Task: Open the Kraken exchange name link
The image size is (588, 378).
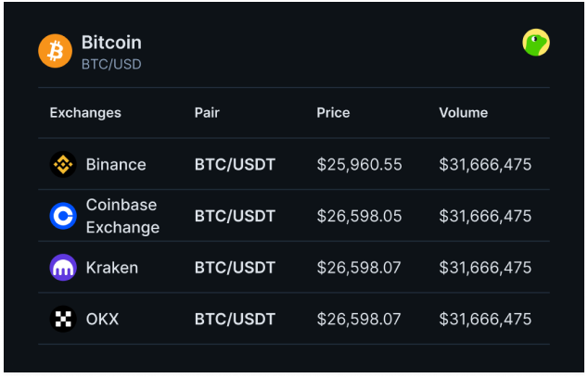Action: click(112, 268)
